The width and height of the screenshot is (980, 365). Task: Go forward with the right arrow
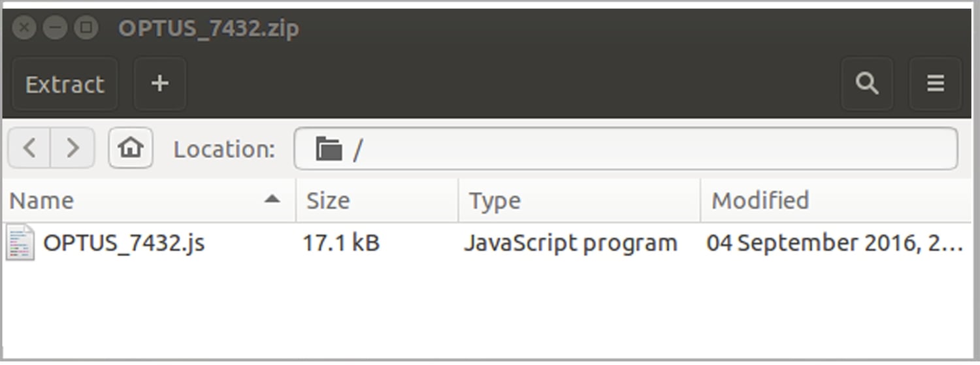(x=73, y=148)
